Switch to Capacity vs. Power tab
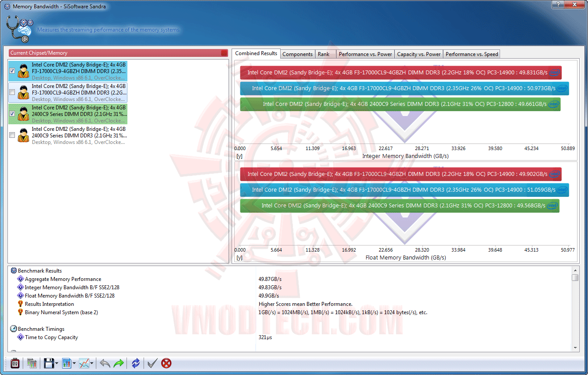 pos(419,54)
